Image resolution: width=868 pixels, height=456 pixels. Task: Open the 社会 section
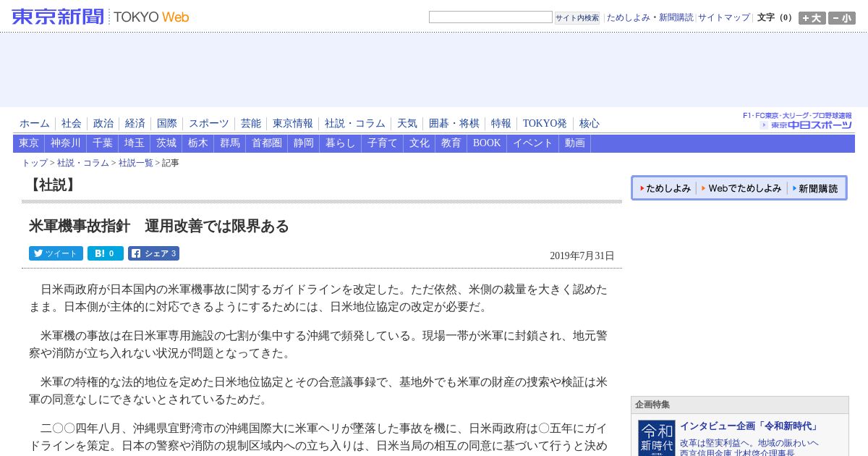(72, 124)
